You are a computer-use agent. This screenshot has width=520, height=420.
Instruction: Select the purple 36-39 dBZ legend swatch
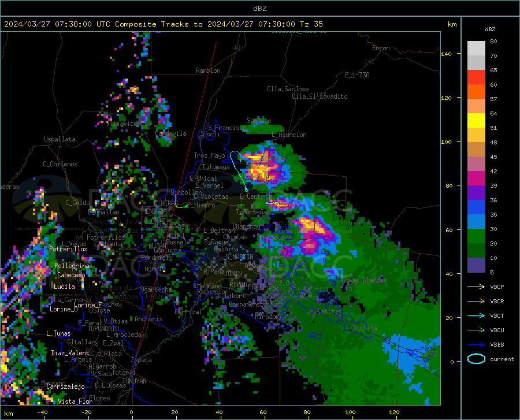coord(476,193)
